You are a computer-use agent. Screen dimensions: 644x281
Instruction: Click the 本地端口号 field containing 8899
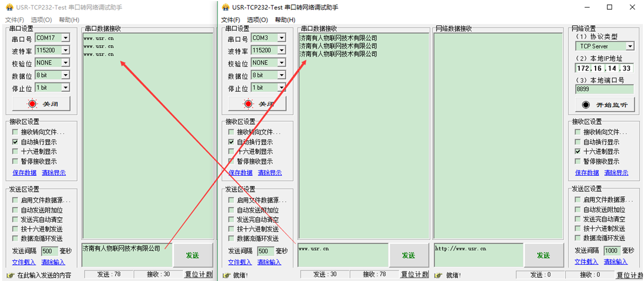604,89
